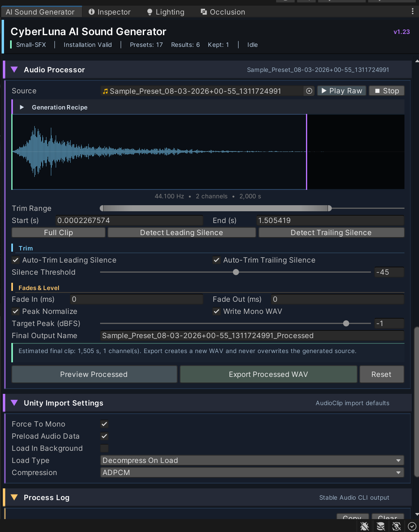
Task: Click the waveform preview
Action: (x=208, y=152)
